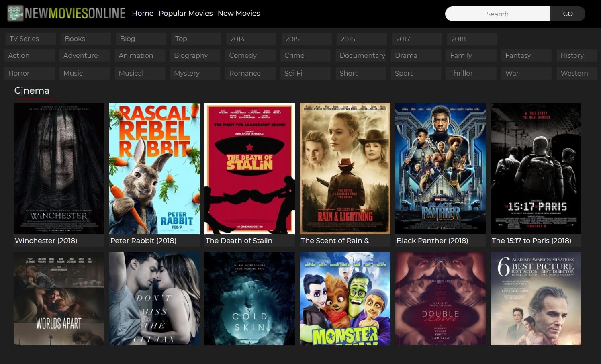Filter movies by year 2015
The height and width of the screenshot is (364, 601).
pos(307,39)
